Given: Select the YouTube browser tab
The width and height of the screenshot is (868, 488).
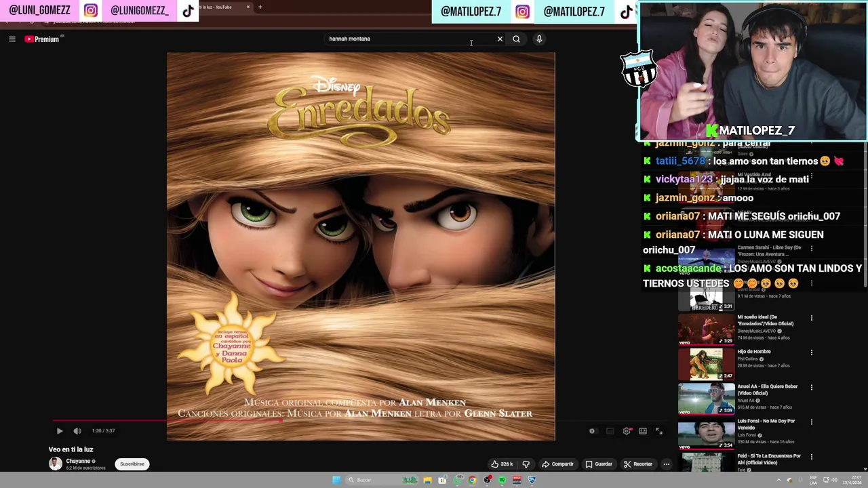Looking at the screenshot, I should point(224,7).
